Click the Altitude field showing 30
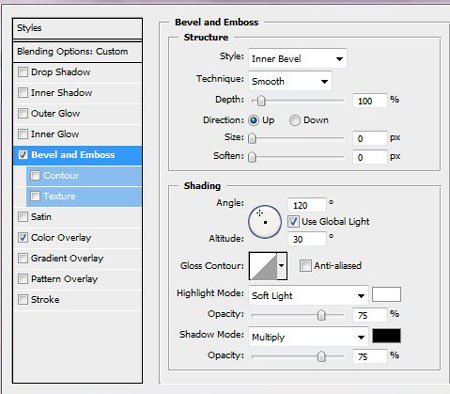The width and height of the screenshot is (450, 394). 307,239
